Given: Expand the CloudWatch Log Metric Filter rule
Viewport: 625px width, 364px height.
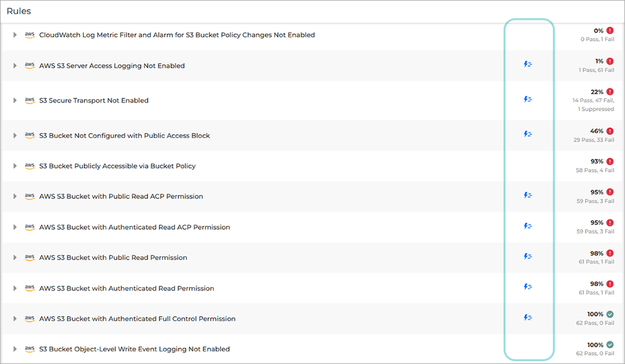Looking at the screenshot, I should (15, 35).
